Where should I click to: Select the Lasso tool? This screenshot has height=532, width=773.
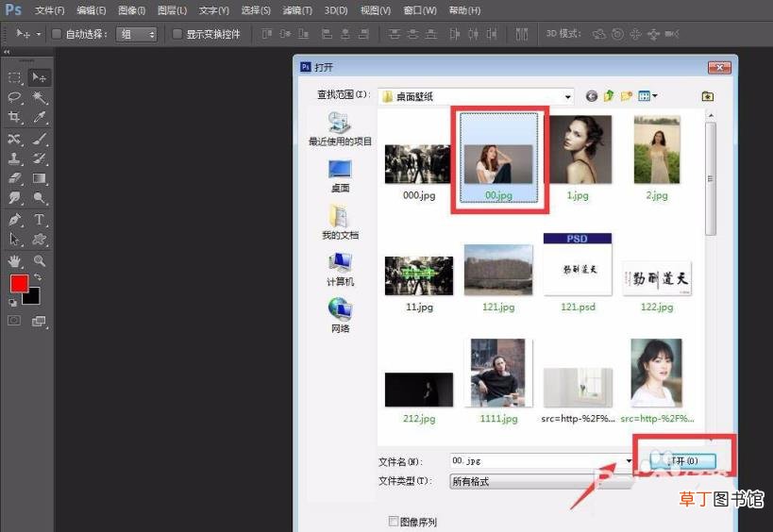(15, 97)
